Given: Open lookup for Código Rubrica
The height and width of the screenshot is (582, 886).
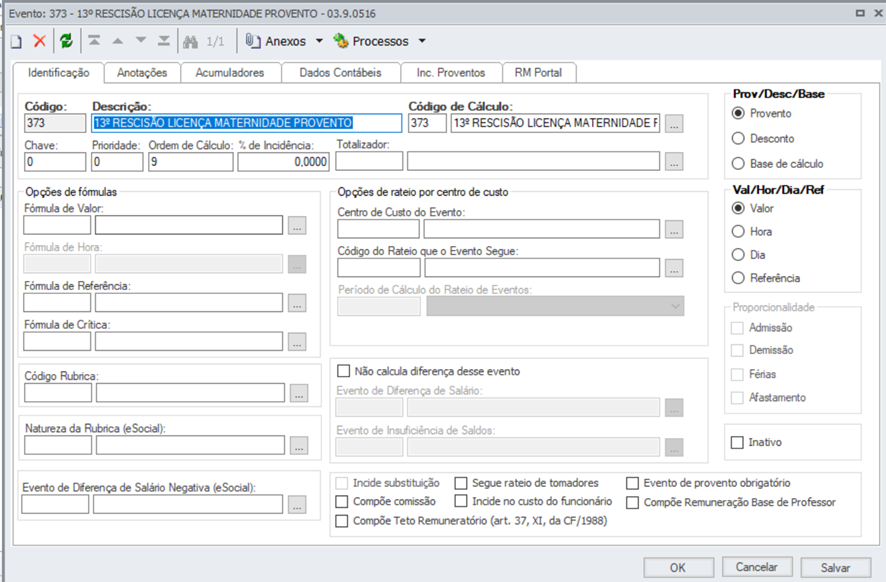Looking at the screenshot, I should pyautogui.click(x=299, y=393).
